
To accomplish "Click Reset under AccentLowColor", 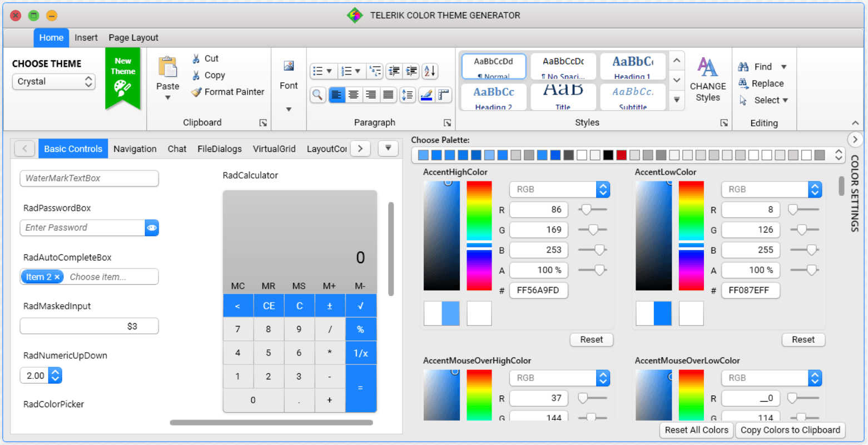I will pyautogui.click(x=803, y=340).
